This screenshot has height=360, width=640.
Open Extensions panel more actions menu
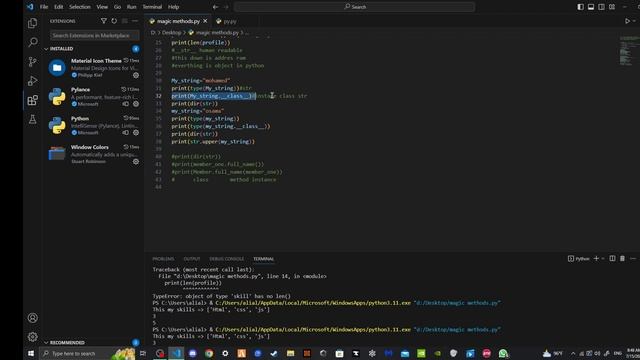(x=135, y=21)
